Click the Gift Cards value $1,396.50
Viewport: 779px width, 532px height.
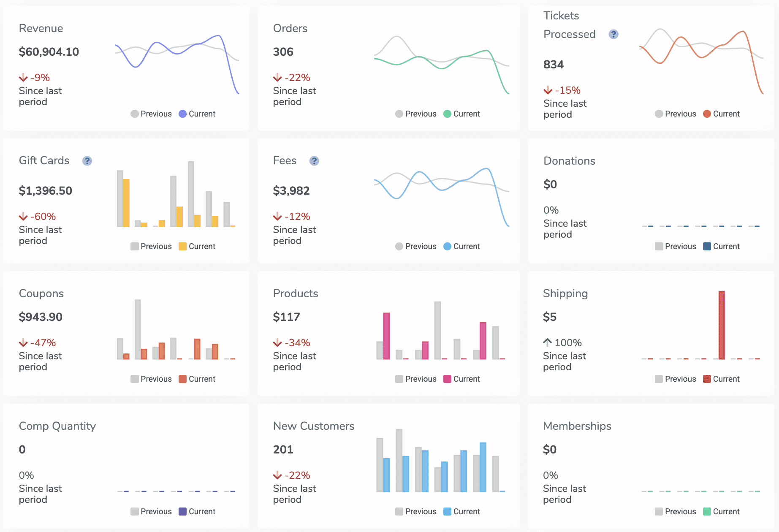point(46,191)
